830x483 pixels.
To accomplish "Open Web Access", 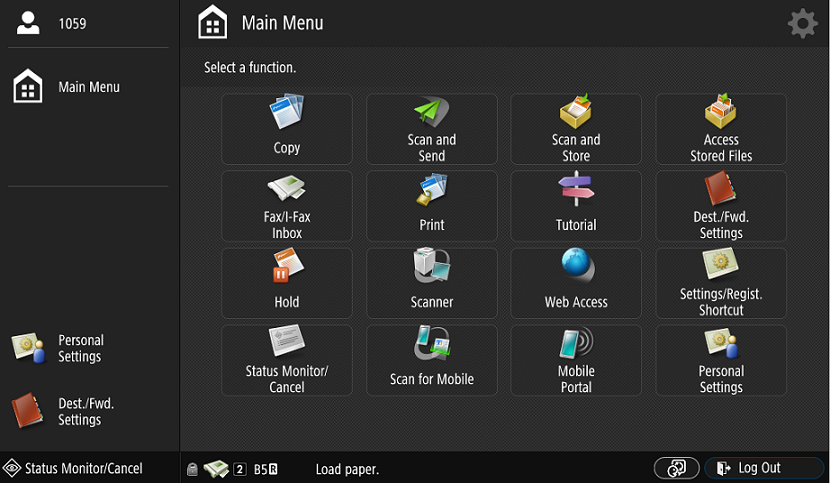I will (576, 283).
